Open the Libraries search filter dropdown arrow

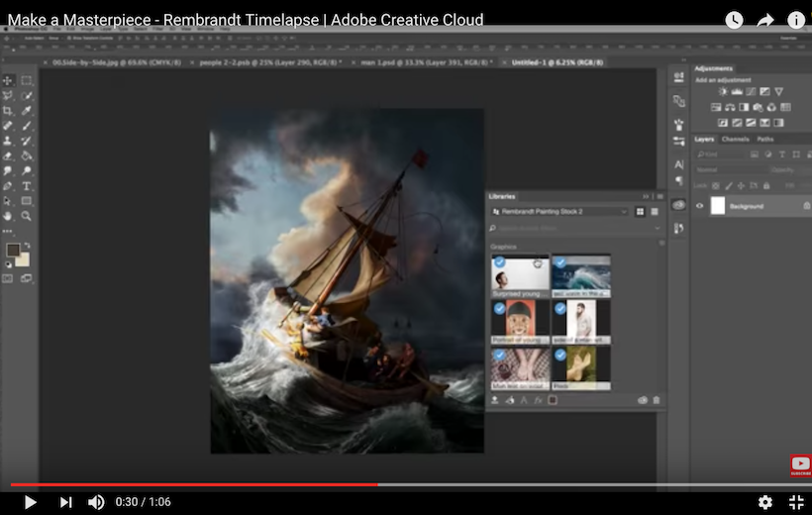click(658, 228)
